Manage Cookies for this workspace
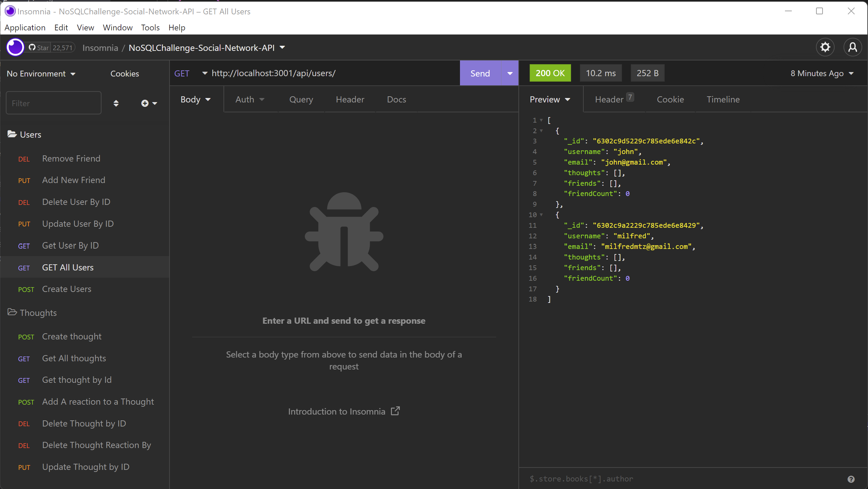Image resolution: width=868 pixels, height=489 pixels. [124, 73]
